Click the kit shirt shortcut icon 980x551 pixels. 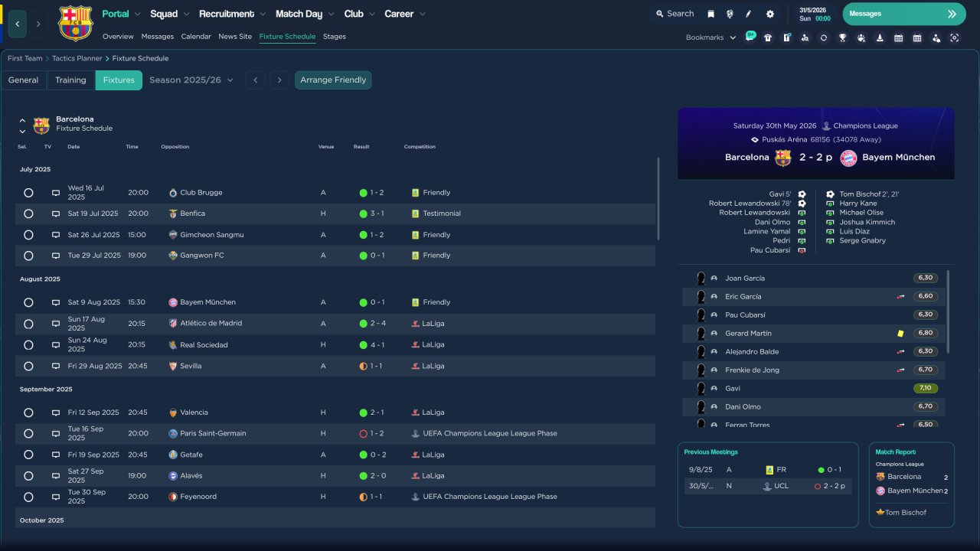click(768, 37)
